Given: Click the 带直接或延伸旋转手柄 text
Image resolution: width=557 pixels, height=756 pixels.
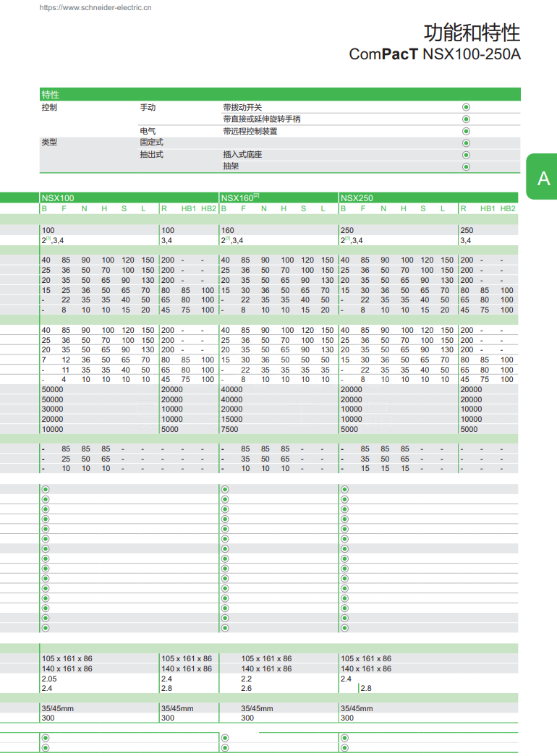Looking at the screenshot, I should pos(261,119).
